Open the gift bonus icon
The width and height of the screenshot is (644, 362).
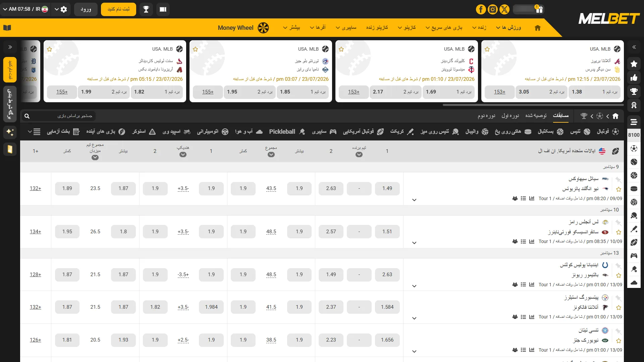pos(539,9)
